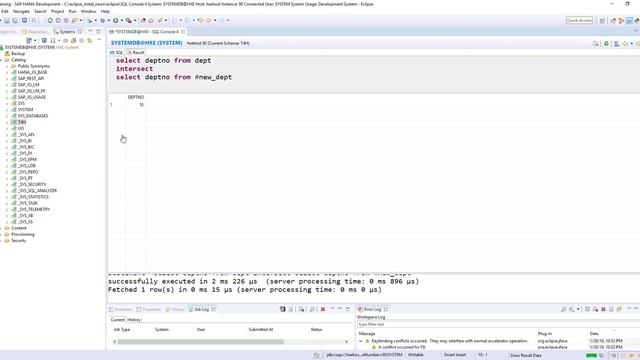The image size is (640, 360).
Task: Open the History view tab in bottom panel
Action: 175,309
